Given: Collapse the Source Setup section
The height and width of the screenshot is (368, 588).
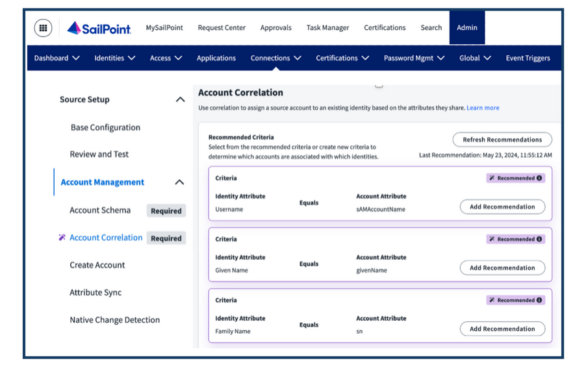Looking at the screenshot, I should pos(180,99).
